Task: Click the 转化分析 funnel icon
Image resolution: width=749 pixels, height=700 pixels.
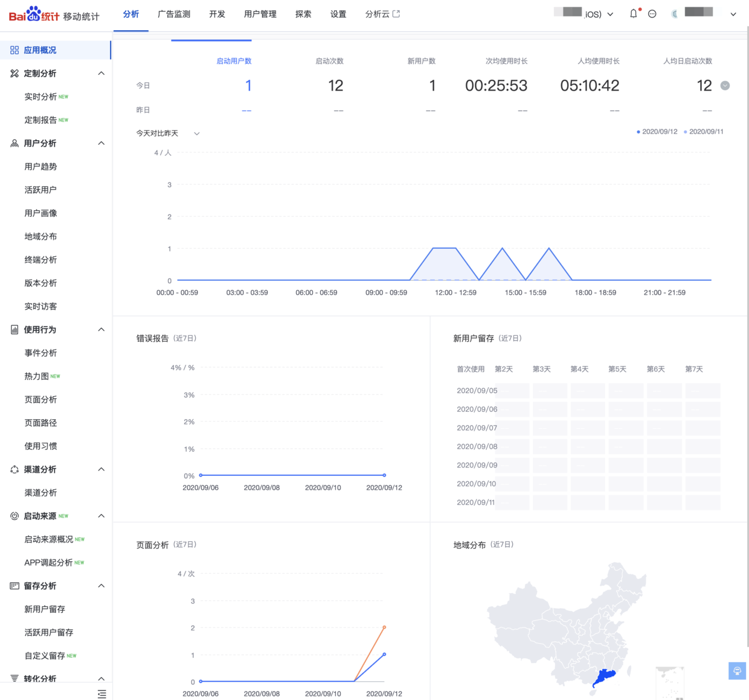Action: 14,678
